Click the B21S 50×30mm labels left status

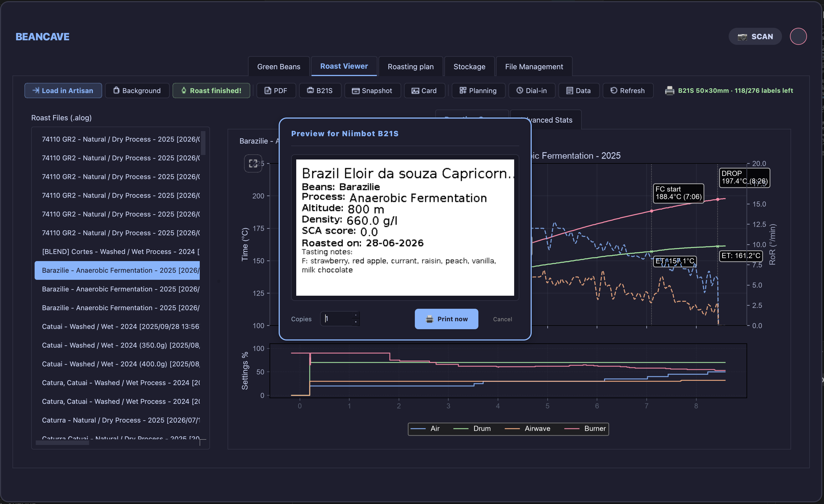[x=735, y=91]
